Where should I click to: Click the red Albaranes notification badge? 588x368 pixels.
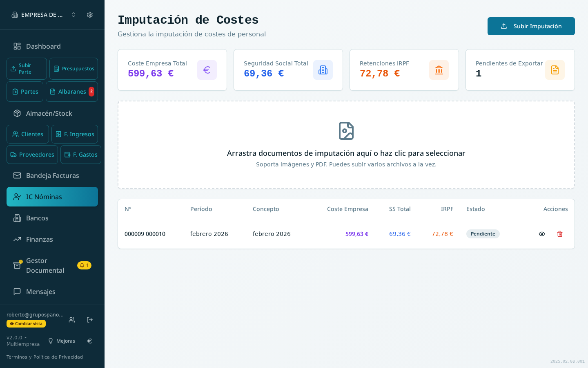91,91
